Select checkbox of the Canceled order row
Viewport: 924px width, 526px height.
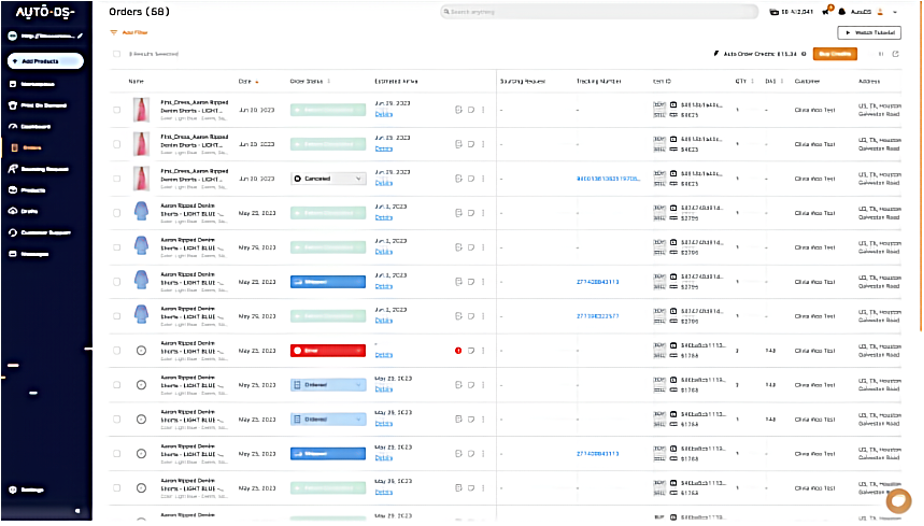point(117,178)
